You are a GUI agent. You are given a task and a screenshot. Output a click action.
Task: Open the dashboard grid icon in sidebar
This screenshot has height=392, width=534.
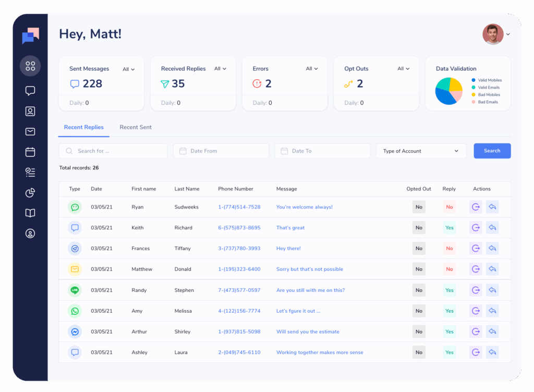click(30, 66)
